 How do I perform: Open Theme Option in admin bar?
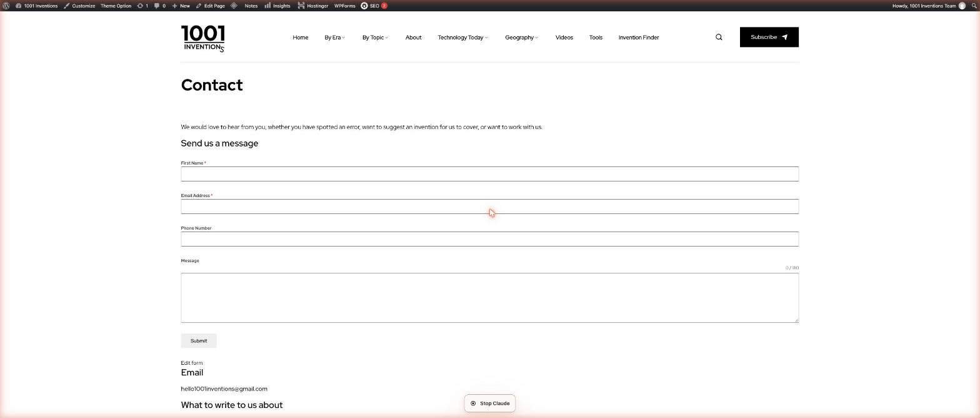(x=116, y=6)
